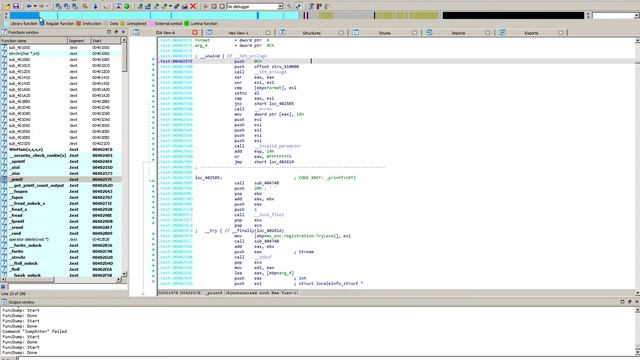Select the _srand function row
Screen dimensions: 640x360
(x=61, y=227)
